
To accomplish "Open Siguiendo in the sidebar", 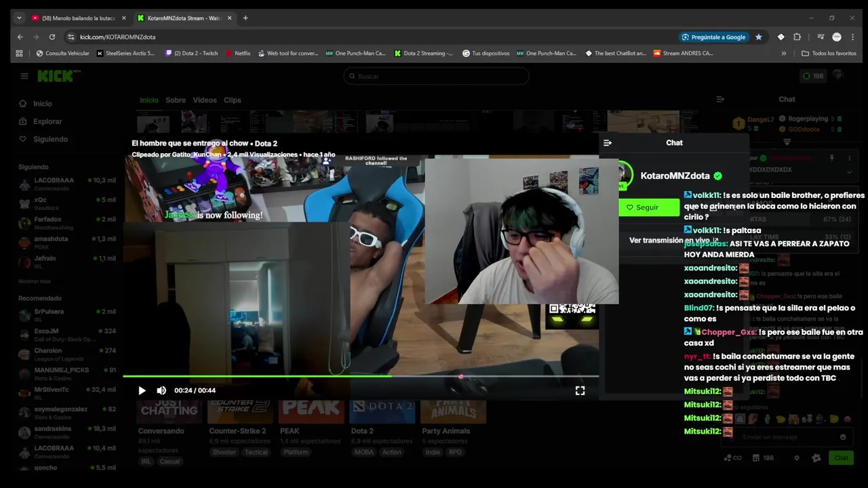I will tap(50, 139).
